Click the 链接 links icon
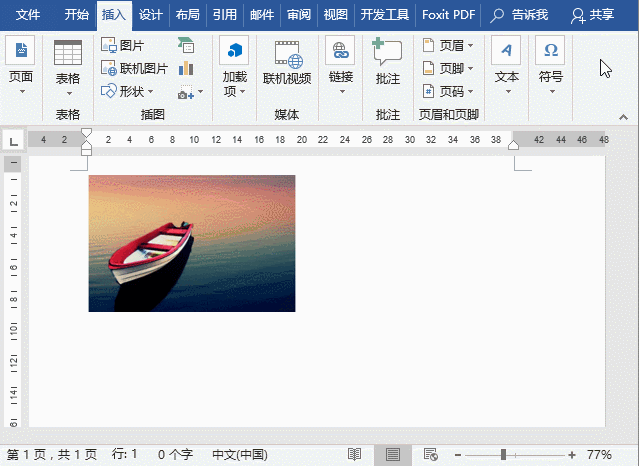Viewport: 639px width, 466px height. point(340,50)
